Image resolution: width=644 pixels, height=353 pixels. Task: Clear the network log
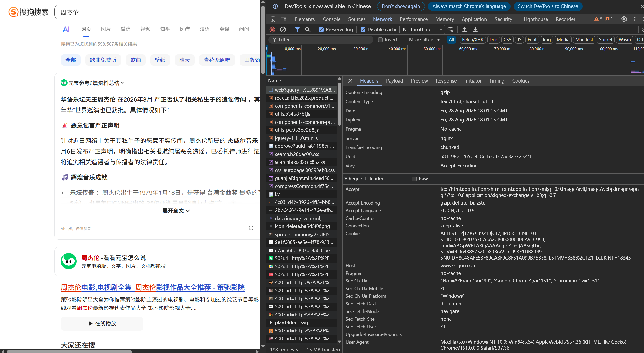(283, 30)
